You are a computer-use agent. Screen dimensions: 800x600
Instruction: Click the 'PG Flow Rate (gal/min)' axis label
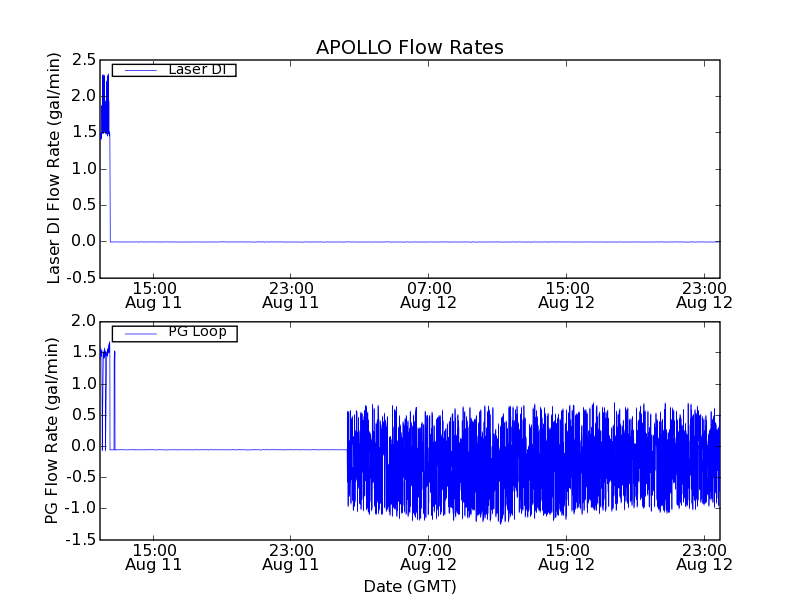[52, 431]
